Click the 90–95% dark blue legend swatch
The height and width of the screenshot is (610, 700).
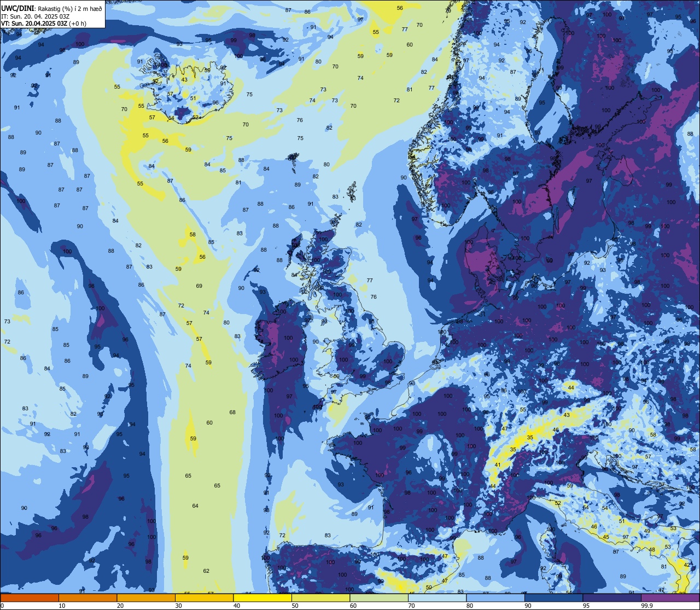tap(554, 598)
